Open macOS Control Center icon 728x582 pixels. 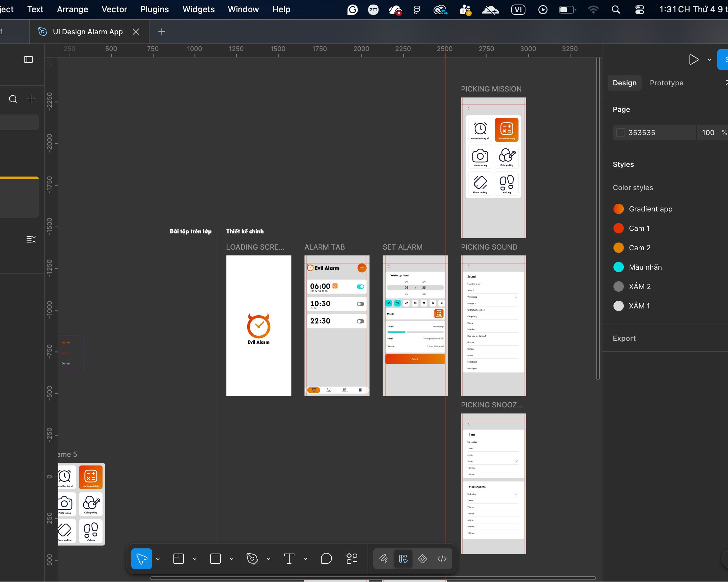tap(640, 9)
